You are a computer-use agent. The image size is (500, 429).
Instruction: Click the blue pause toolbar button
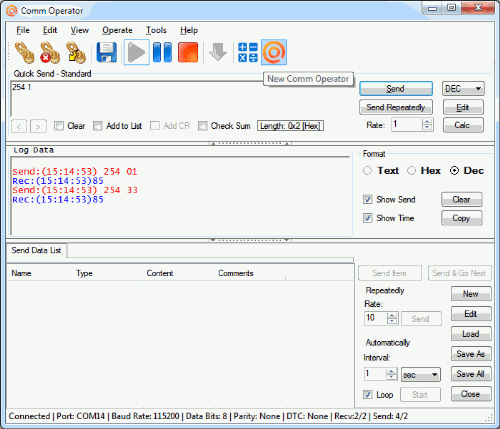tap(162, 52)
